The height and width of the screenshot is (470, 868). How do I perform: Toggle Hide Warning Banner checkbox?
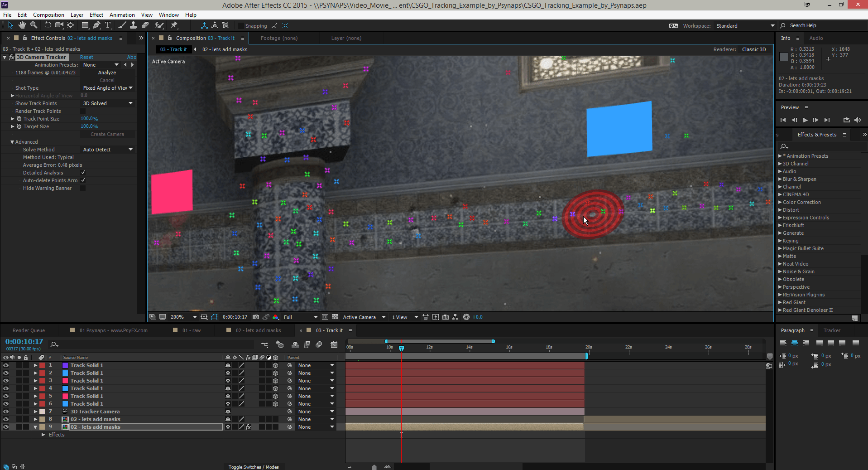click(x=83, y=188)
